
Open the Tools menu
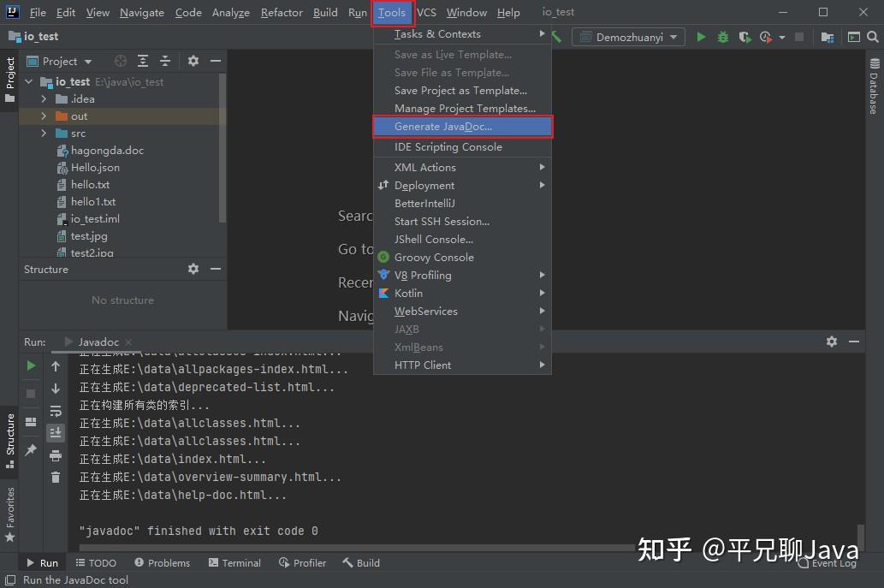[393, 12]
